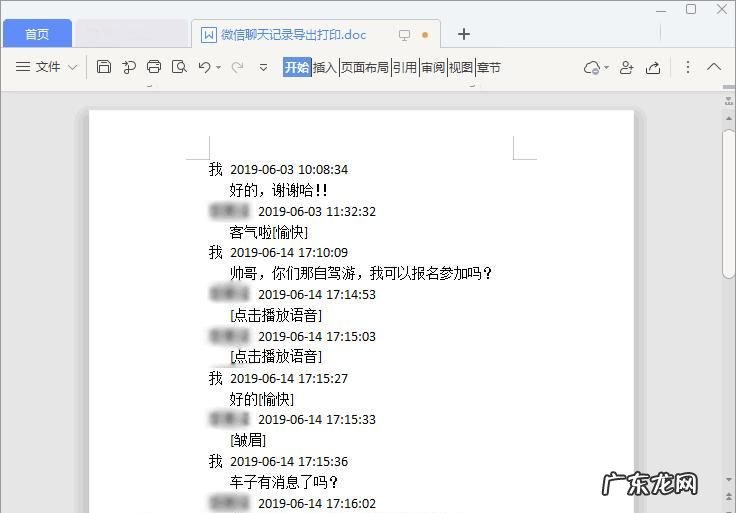Open a new tab with the plus button
Viewport: 736px width, 513px height.
coord(464,34)
